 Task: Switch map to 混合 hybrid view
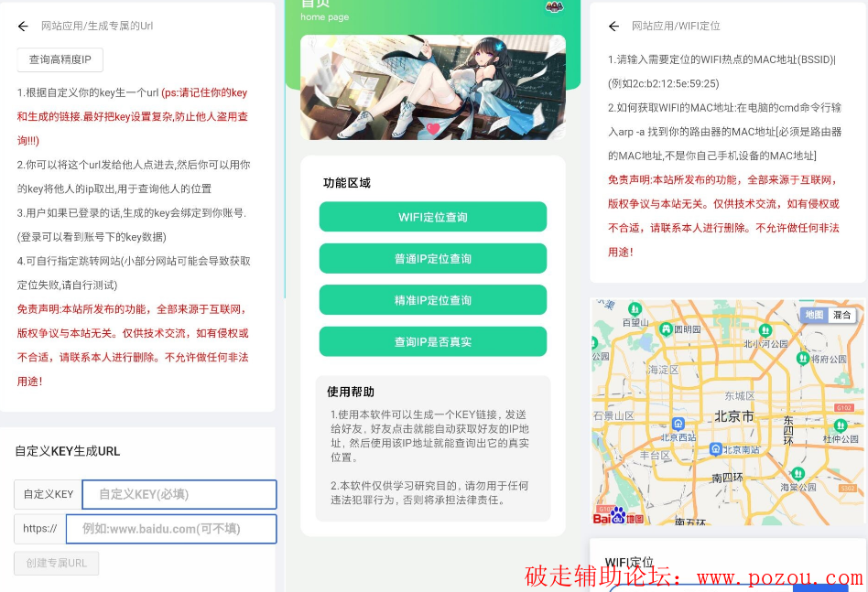point(841,315)
